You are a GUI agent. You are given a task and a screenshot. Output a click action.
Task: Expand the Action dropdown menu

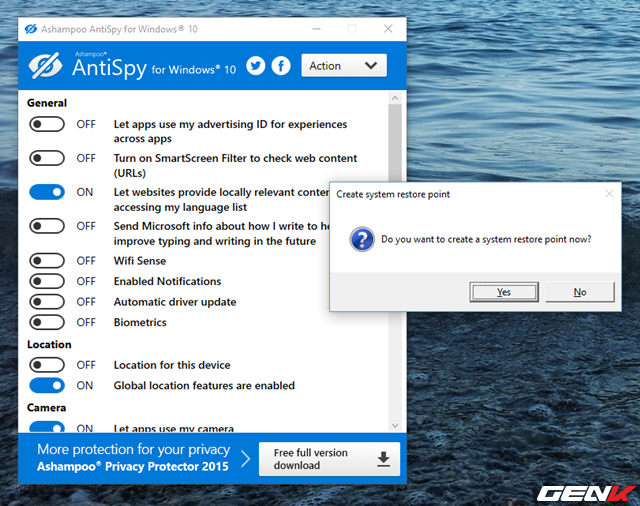(x=343, y=66)
